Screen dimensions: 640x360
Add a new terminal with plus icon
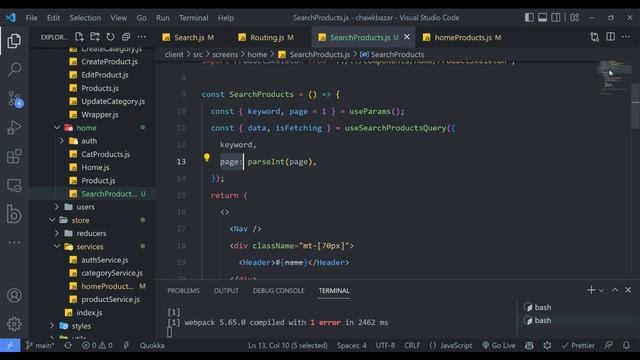point(591,290)
